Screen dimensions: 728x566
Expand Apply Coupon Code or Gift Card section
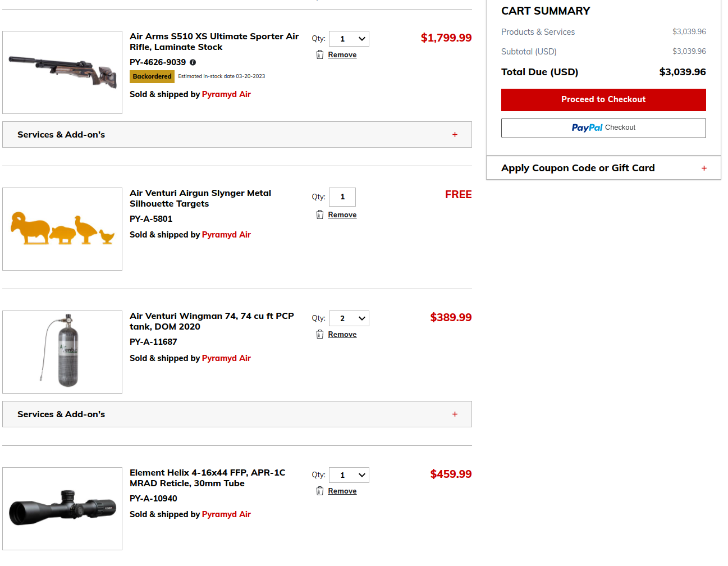click(x=578, y=168)
